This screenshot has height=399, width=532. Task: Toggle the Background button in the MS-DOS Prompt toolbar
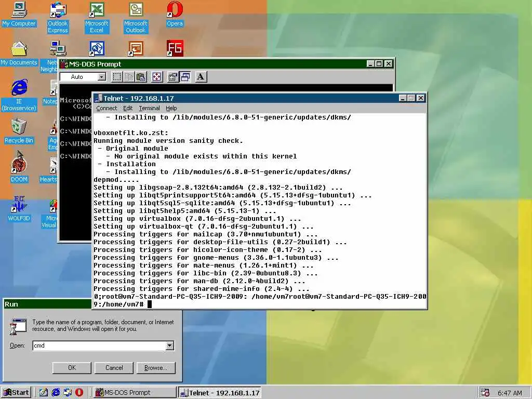[185, 77]
